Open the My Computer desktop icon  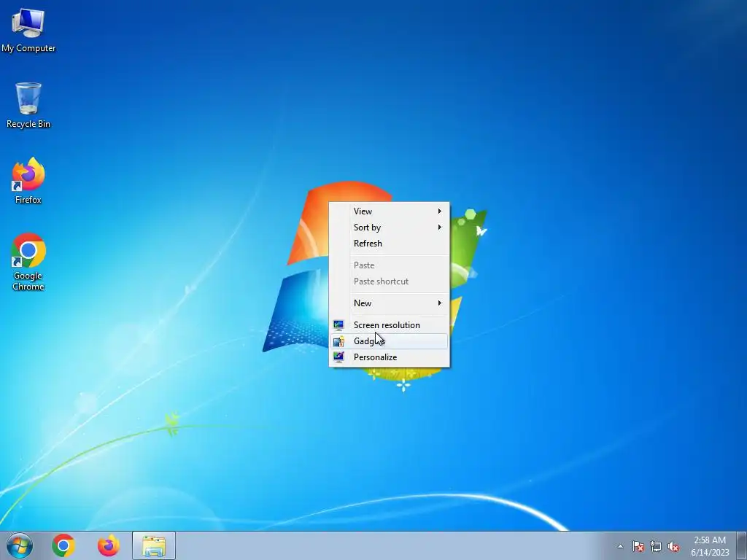pos(28,31)
